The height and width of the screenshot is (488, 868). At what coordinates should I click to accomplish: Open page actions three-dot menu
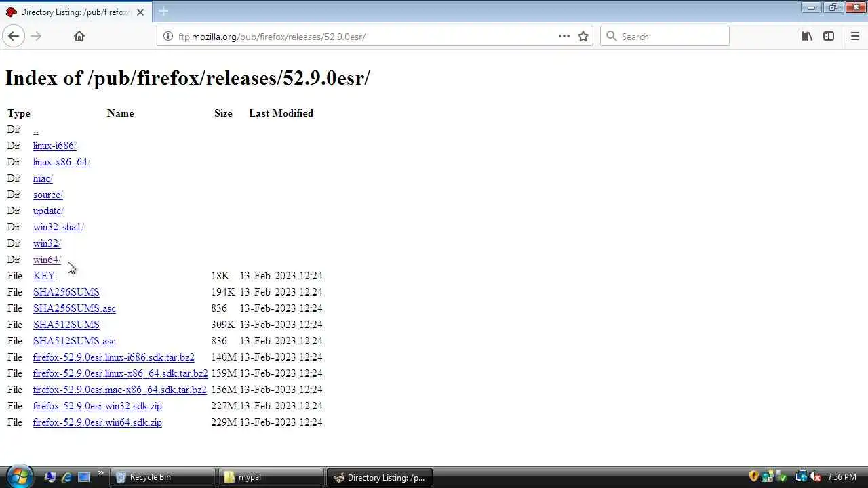click(564, 37)
